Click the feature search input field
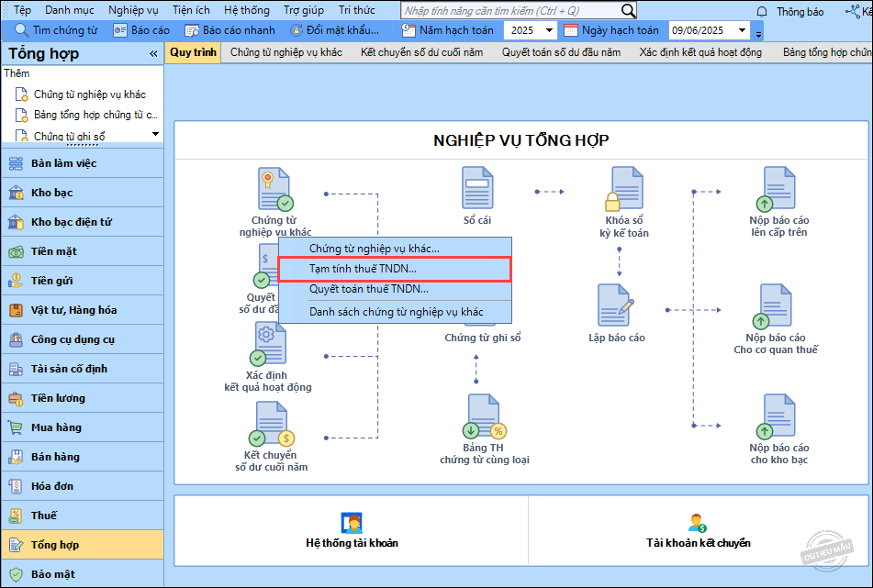This screenshot has width=873, height=588. [x=510, y=11]
